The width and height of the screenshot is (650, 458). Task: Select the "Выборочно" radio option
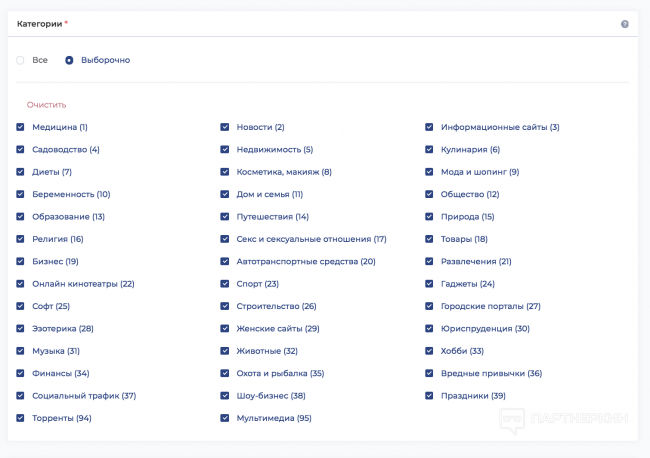tap(69, 60)
